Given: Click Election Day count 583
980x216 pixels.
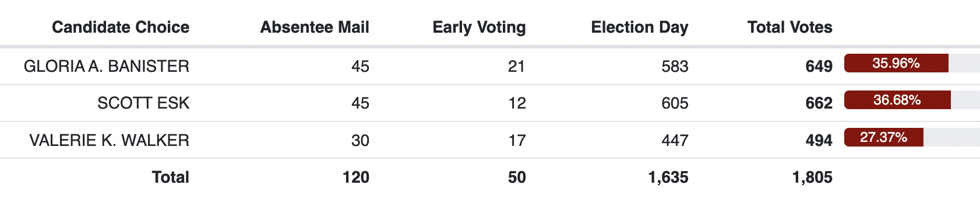Looking at the screenshot, I should click(675, 67).
